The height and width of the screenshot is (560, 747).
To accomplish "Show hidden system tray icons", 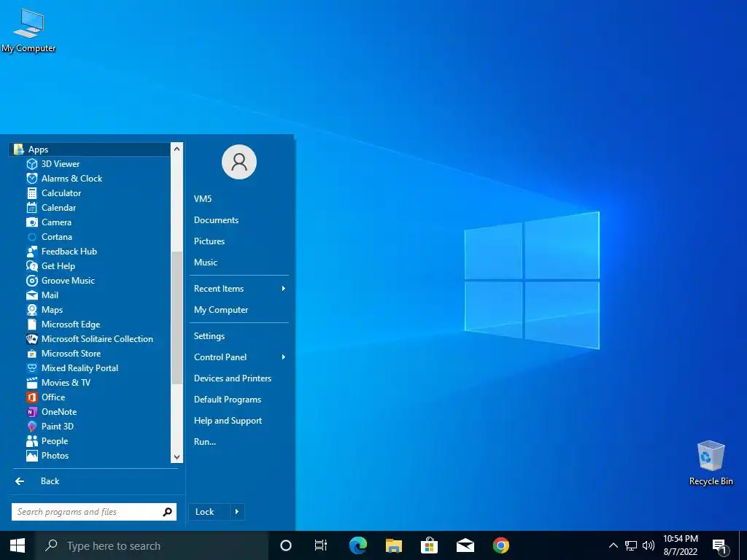I will pos(614,545).
